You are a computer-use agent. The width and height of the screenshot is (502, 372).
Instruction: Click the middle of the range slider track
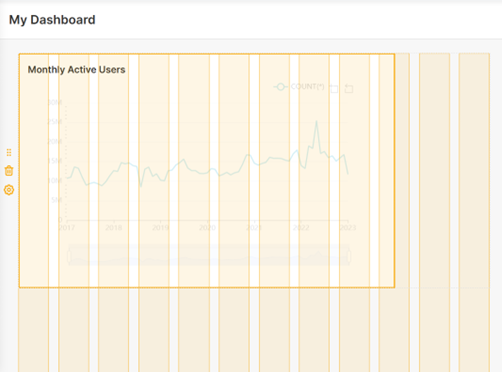(209, 255)
